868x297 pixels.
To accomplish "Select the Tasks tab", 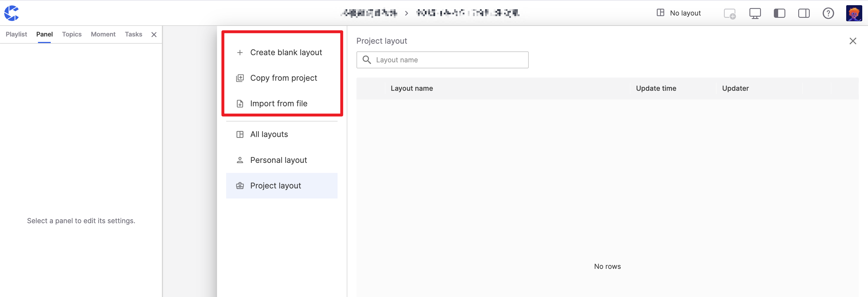I will pos(133,34).
